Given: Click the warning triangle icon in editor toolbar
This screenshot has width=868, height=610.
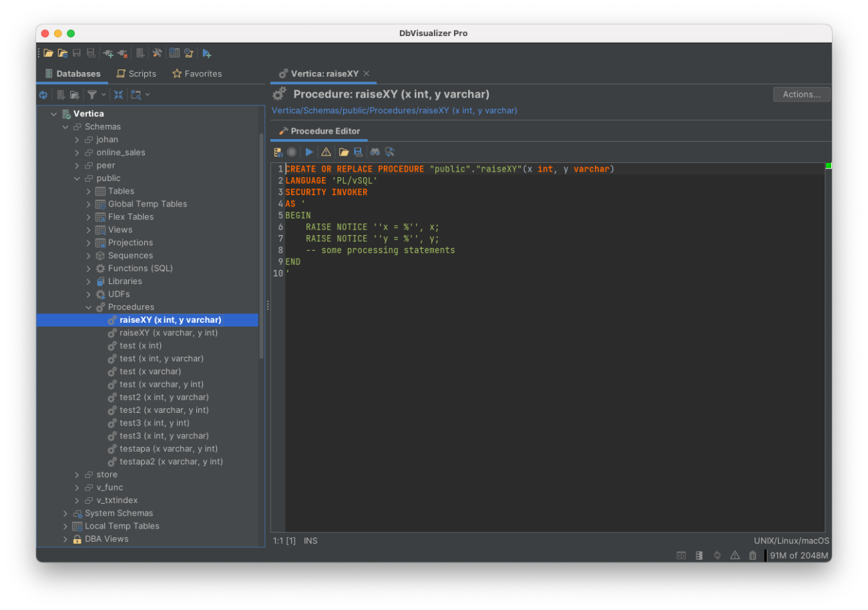Looking at the screenshot, I should coord(326,152).
